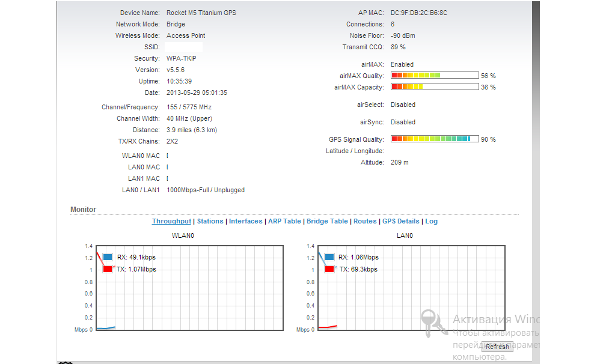Open the Throughput monitor link
Image resolution: width=612 pixels, height=364 pixels.
coord(171,222)
